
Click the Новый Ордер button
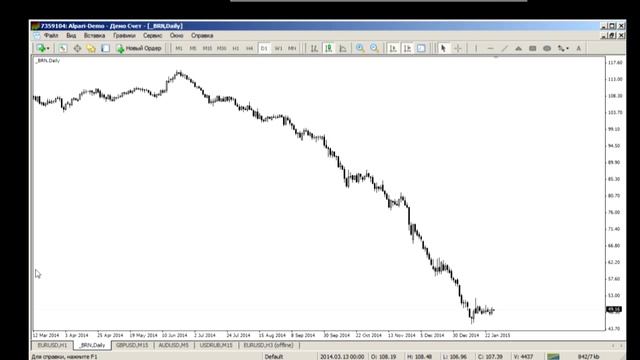139,48
